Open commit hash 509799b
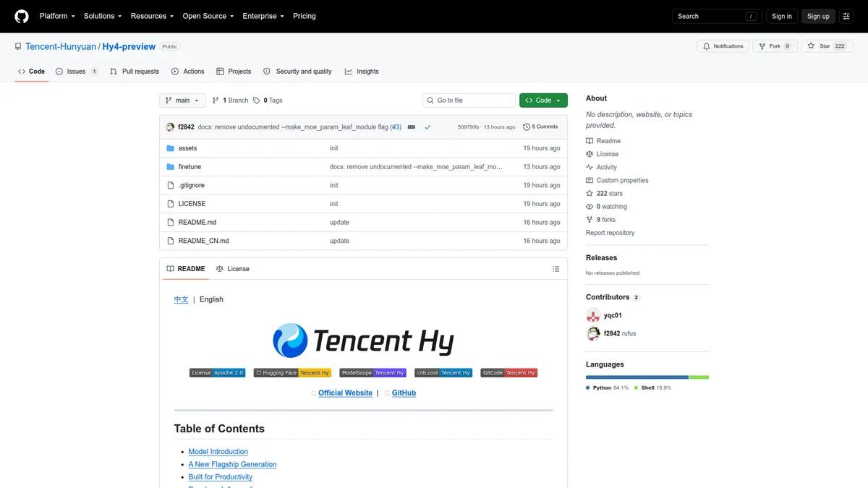This screenshot has width=868, height=488. click(468, 127)
